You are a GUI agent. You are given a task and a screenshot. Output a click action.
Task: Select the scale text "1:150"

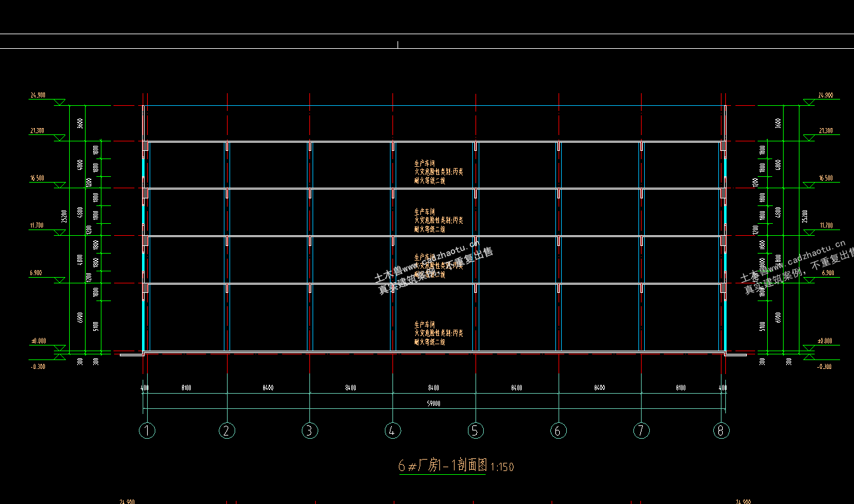pyautogui.click(x=502, y=467)
